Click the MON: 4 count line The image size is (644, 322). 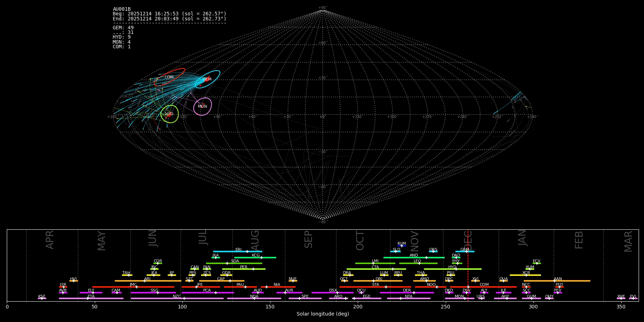122,42
